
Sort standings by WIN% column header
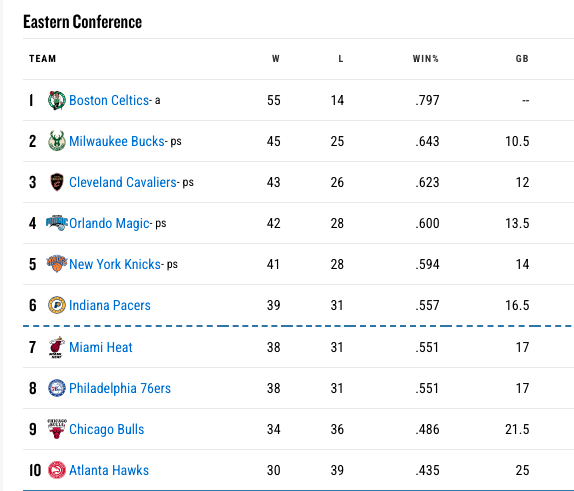pos(425,59)
